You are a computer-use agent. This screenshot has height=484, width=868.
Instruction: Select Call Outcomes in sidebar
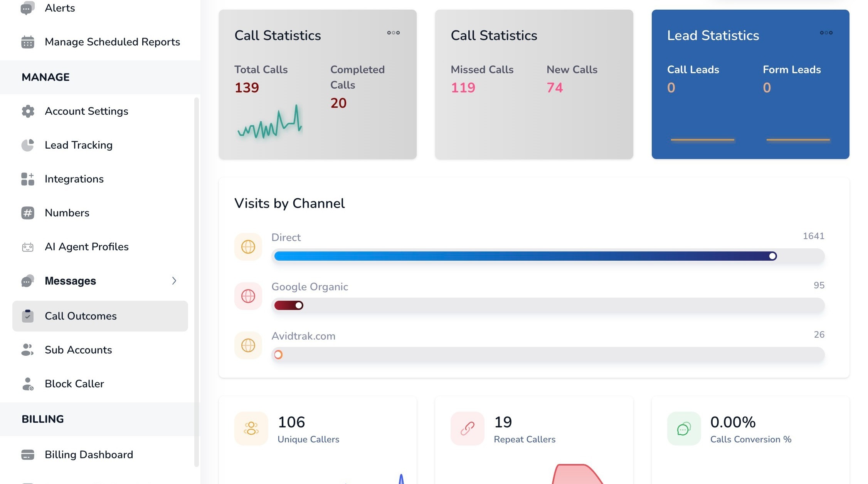click(100, 316)
